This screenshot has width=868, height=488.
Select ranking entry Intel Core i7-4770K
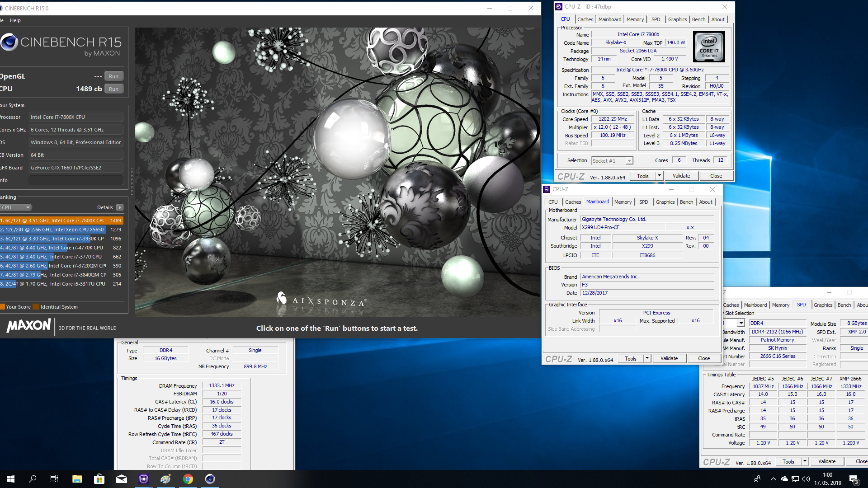(61, 248)
